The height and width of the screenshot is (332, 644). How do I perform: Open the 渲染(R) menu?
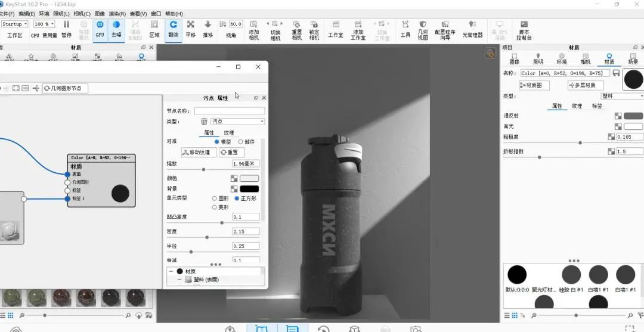coord(117,14)
